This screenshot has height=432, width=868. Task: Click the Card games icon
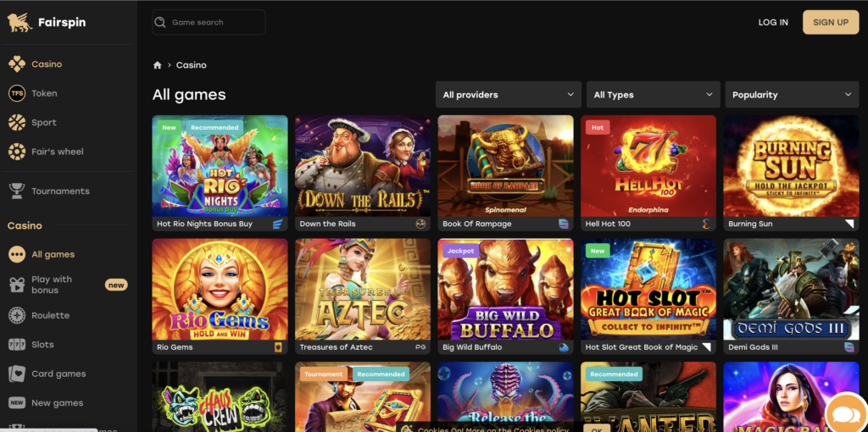17,374
